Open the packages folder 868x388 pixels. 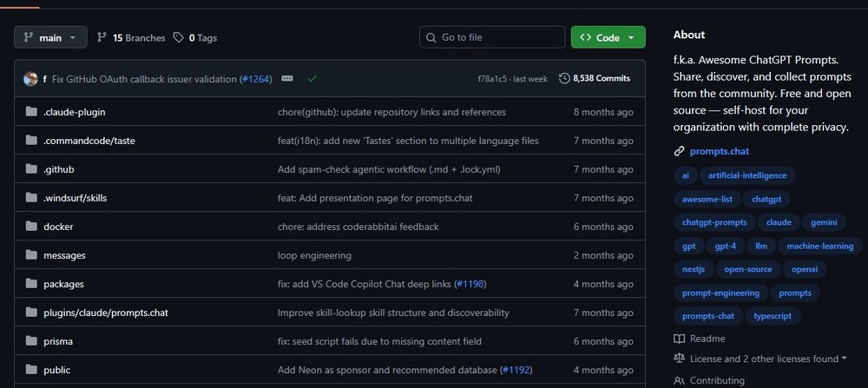(63, 285)
